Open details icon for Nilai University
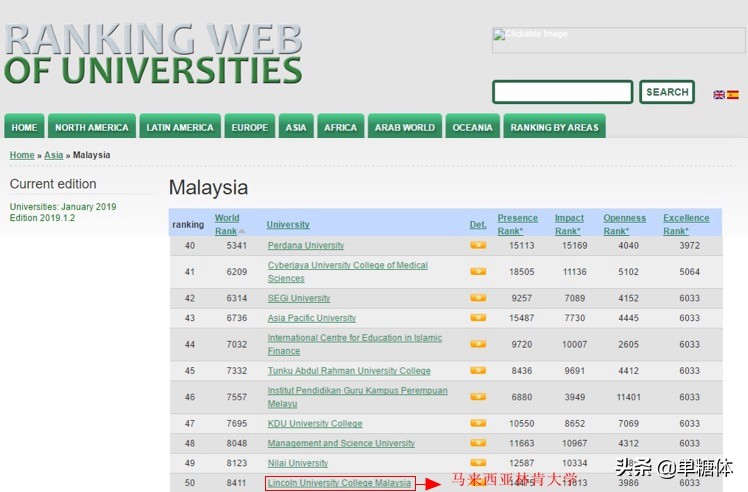This screenshot has width=748, height=492. [478, 463]
